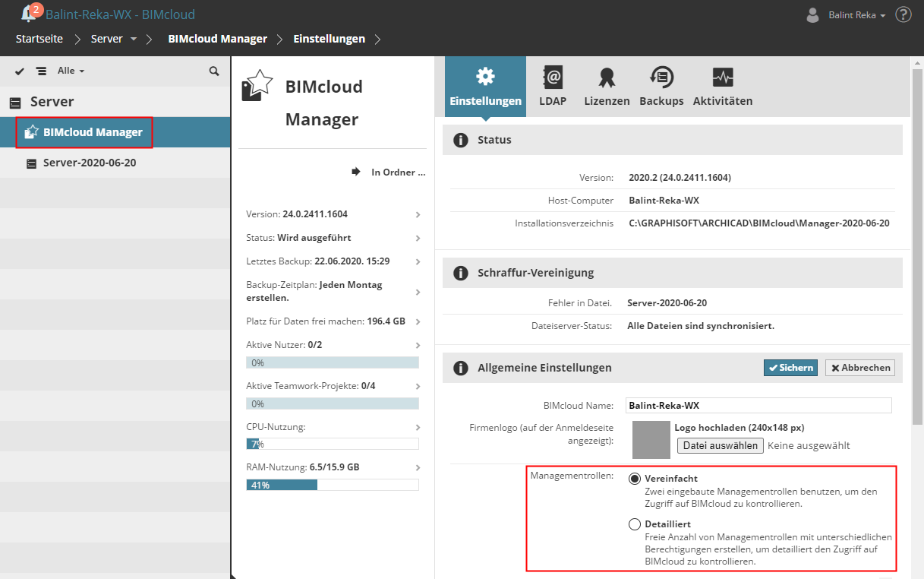Image resolution: width=924 pixels, height=579 pixels.
Task: Expand Platz für Daten frei machen chevron
Action: (418, 321)
